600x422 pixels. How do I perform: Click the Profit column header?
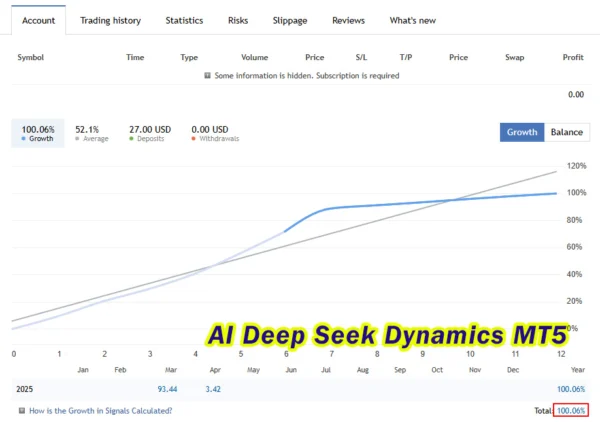(x=573, y=57)
